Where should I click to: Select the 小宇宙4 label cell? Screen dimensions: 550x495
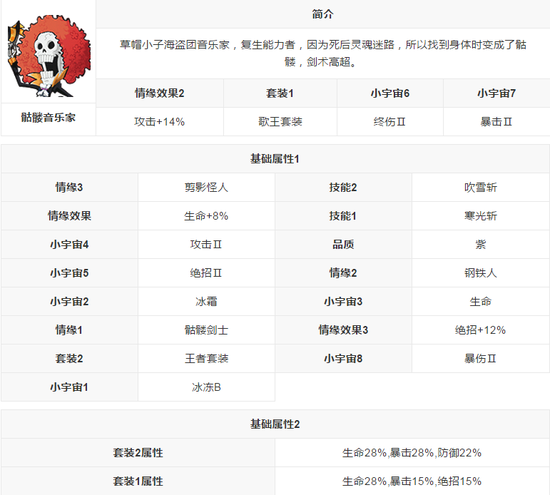click(69, 244)
